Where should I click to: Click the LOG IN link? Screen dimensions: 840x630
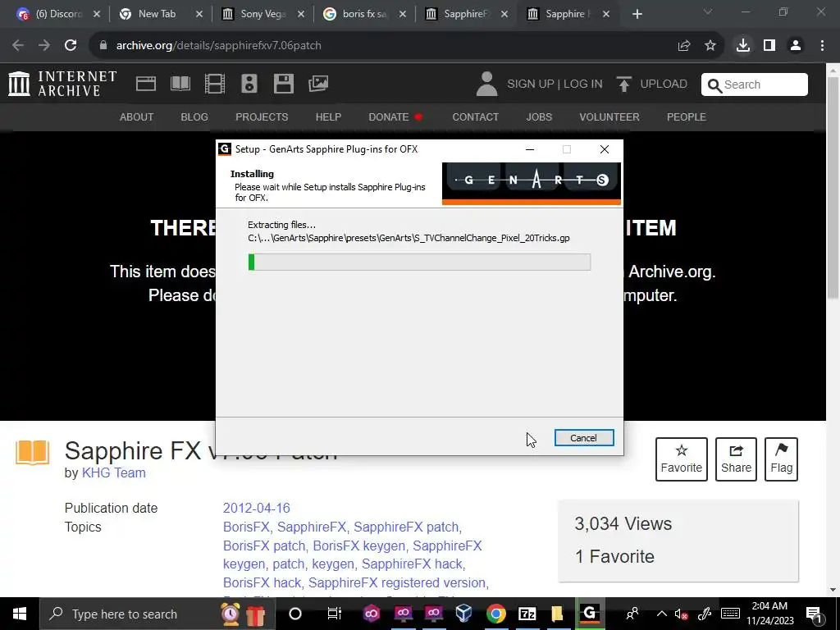click(x=583, y=84)
